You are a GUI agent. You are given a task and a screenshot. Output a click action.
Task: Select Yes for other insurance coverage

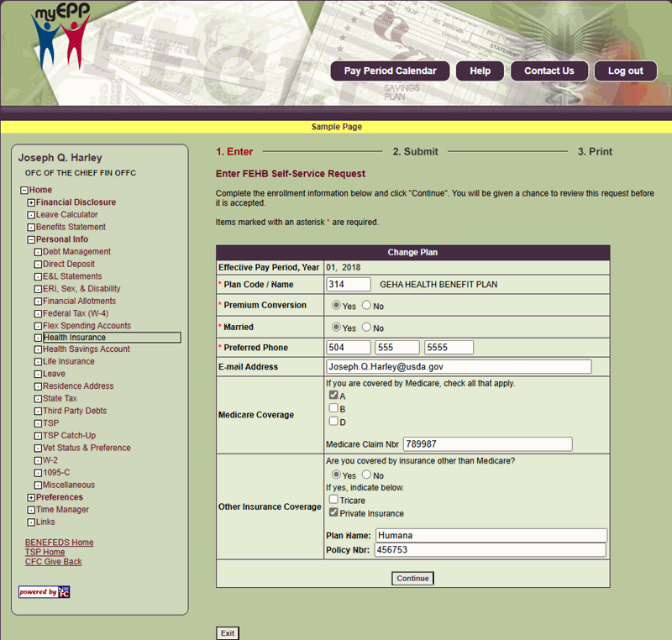coord(337,475)
